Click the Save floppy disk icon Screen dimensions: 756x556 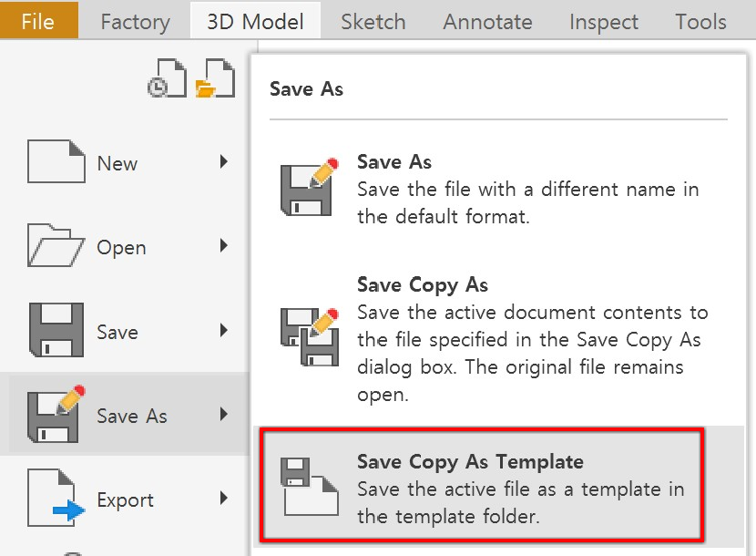tap(56, 331)
